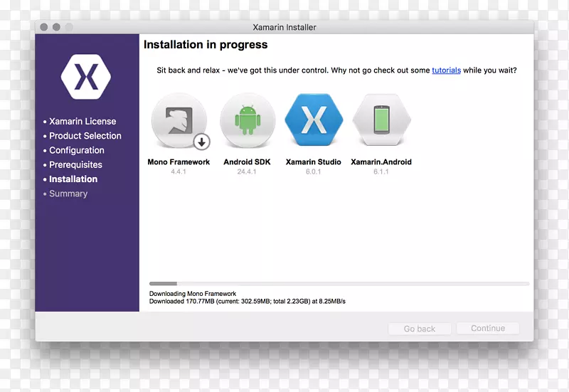
Task: Click the Xamarin Studio label
Action: [x=313, y=162]
